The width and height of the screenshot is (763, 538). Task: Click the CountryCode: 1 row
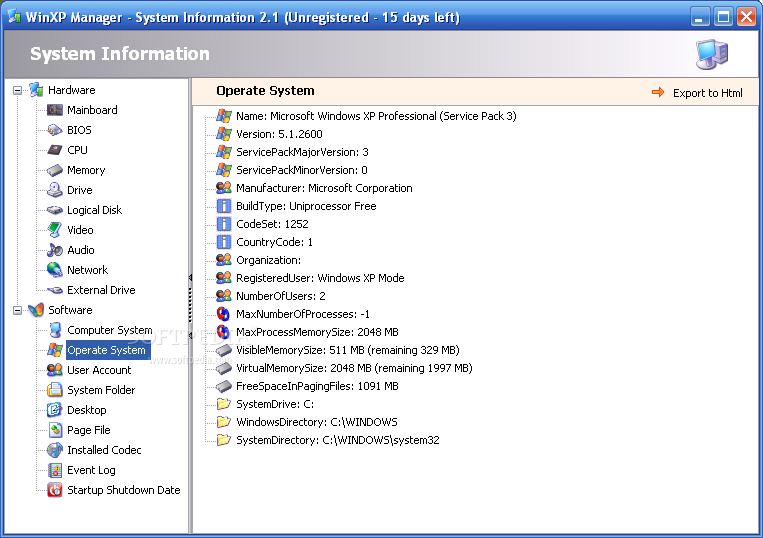tap(274, 242)
